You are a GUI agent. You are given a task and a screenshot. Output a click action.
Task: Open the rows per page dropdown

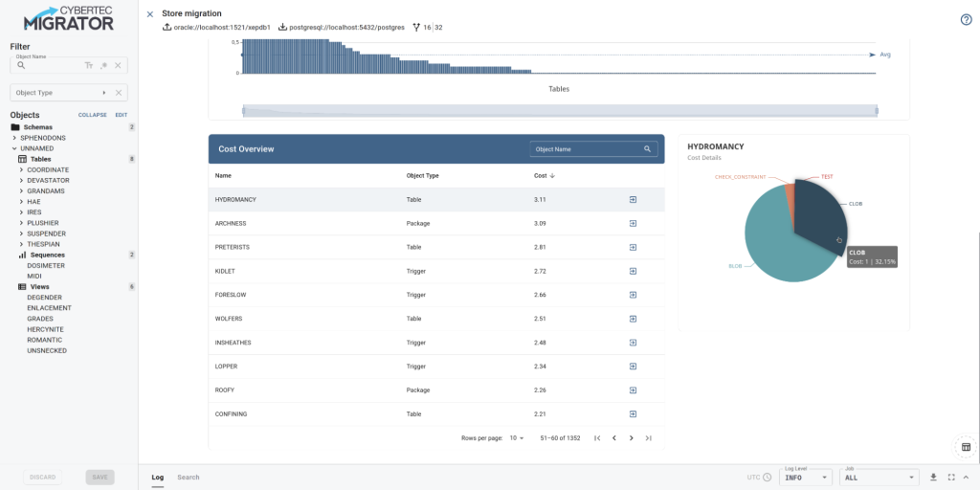tap(517, 438)
